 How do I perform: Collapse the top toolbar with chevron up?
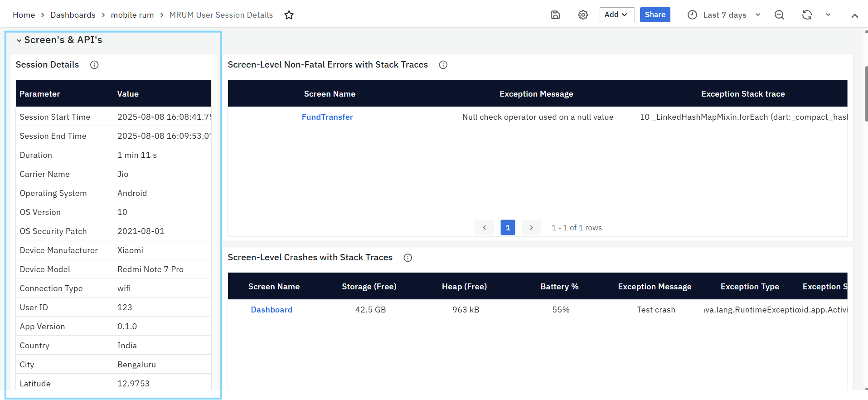[854, 15]
